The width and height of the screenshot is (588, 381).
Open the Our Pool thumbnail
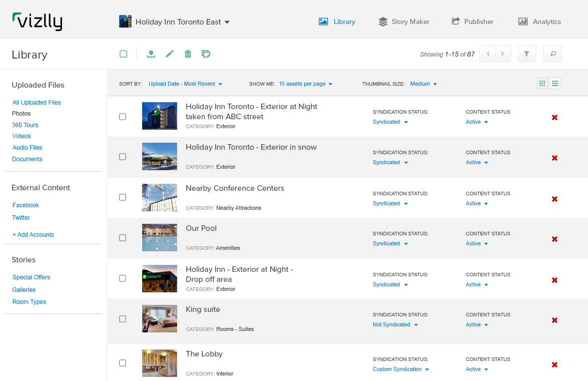(x=159, y=237)
